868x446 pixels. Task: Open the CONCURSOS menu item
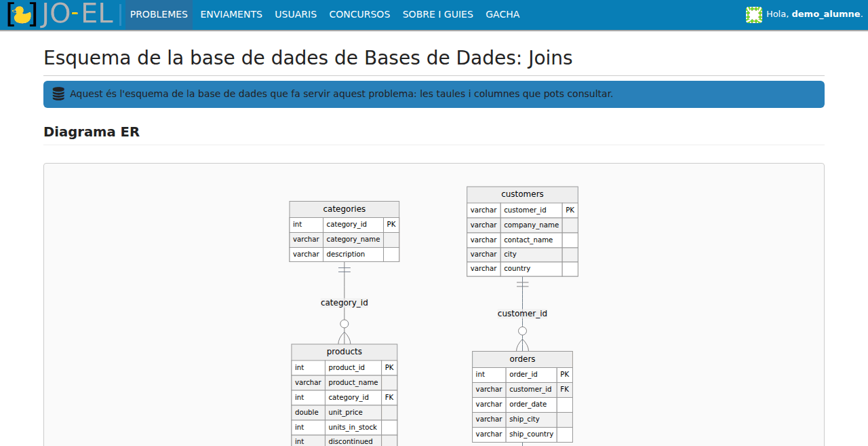[x=359, y=14]
